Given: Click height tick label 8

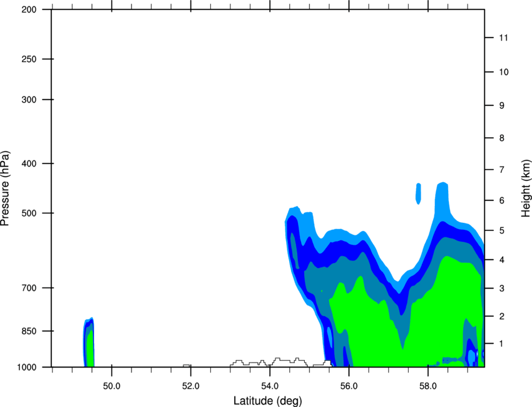Looking at the screenshot, I should click(502, 138).
